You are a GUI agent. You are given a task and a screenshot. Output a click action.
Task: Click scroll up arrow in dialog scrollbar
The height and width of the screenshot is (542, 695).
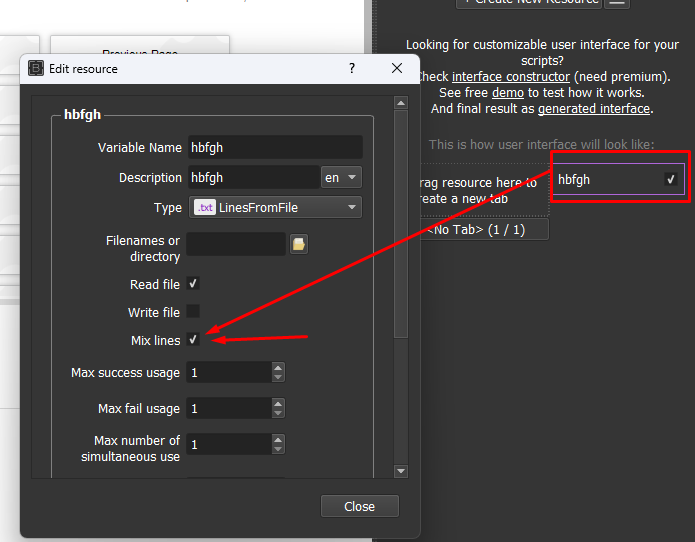(401, 102)
